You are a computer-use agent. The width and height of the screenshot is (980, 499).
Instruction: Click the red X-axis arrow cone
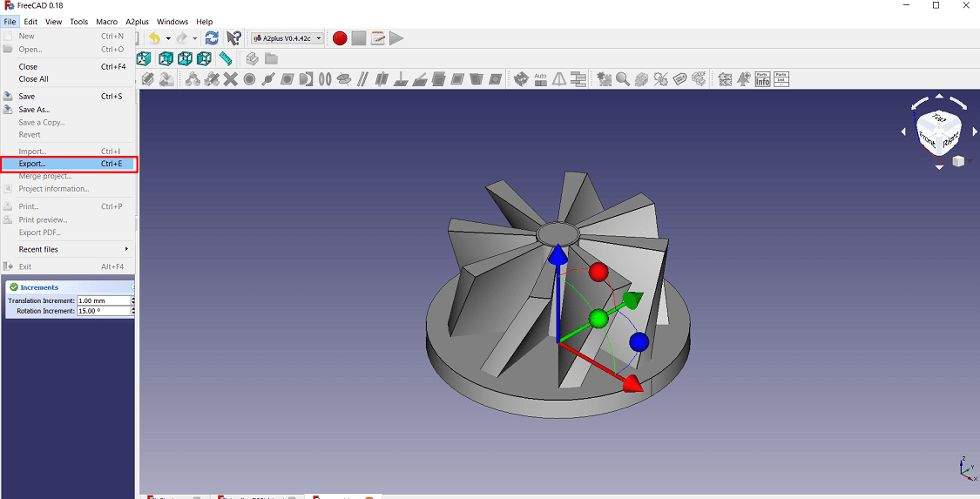click(632, 384)
